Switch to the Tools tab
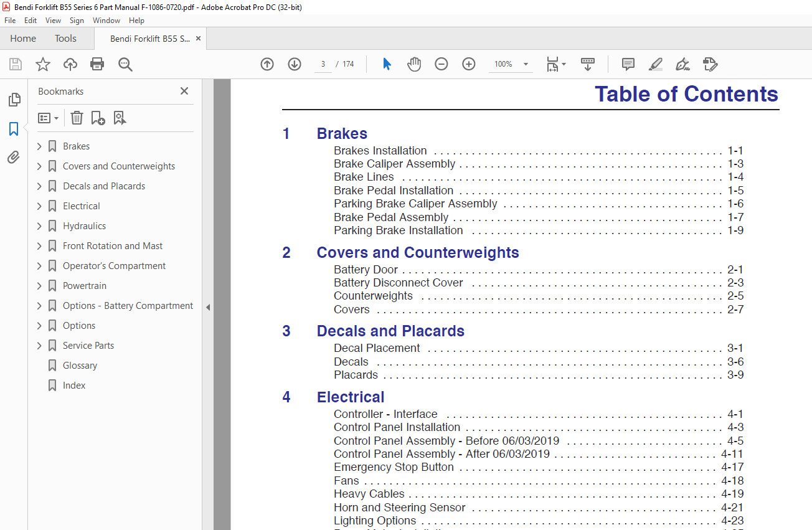The width and height of the screenshot is (812, 530). pos(65,39)
